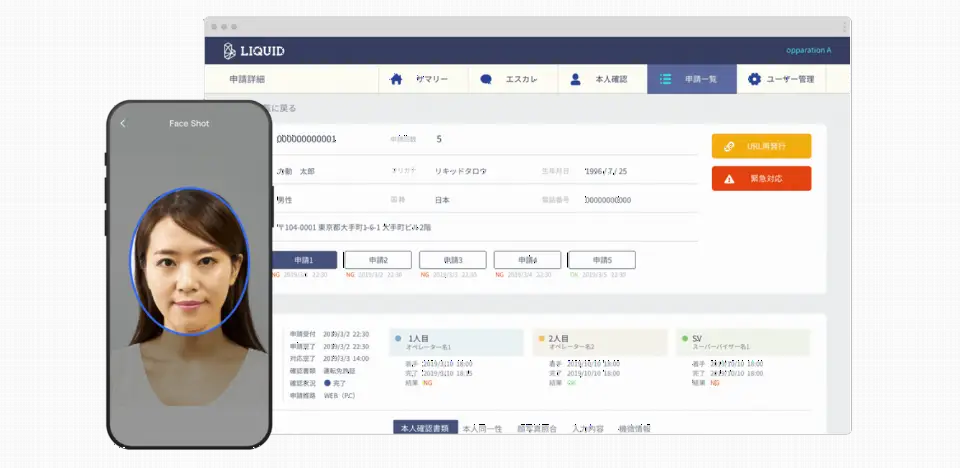
Task: Switch to the 機微情報 tab
Action: pyautogui.click(x=634, y=429)
